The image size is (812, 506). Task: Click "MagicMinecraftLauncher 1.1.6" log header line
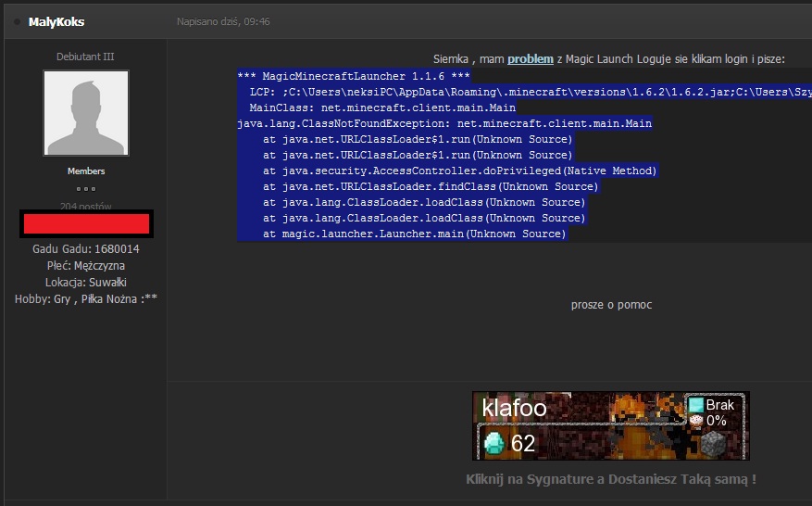[x=354, y=76]
